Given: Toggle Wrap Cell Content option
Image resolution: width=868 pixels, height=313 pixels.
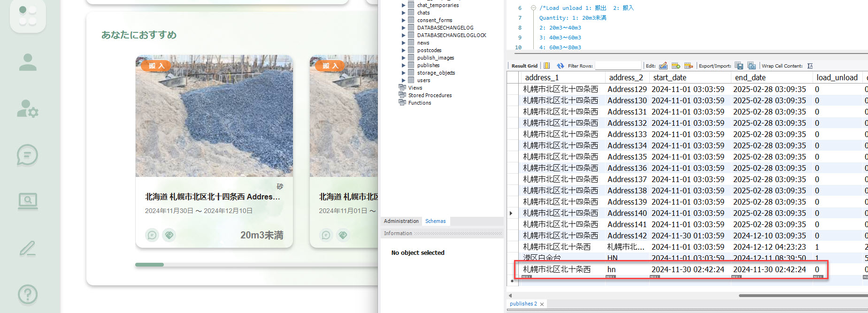Looking at the screenshot, I should (810, 66).
